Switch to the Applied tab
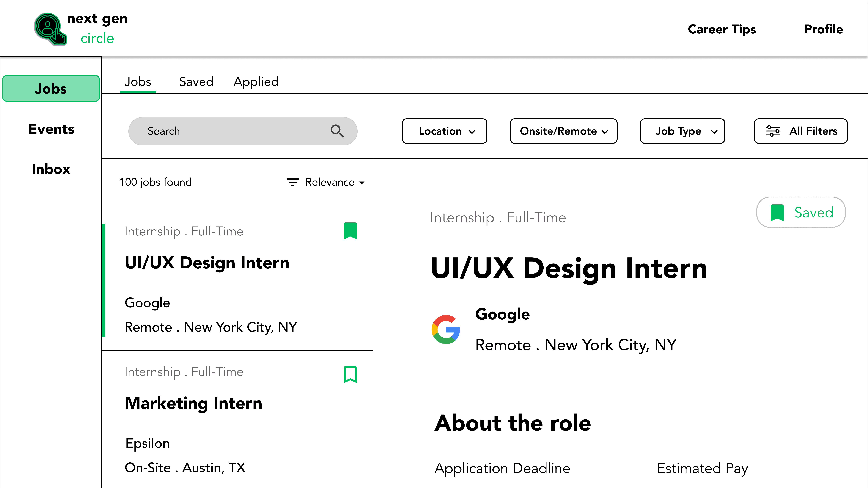This screenshot has width=868, height=488. click(x=256, y=82)
